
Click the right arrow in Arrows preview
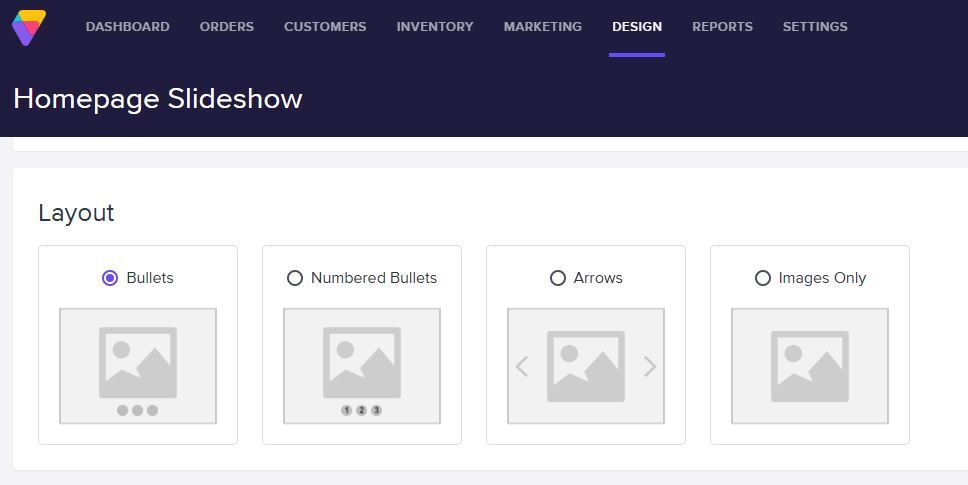(x=650, y=367)
